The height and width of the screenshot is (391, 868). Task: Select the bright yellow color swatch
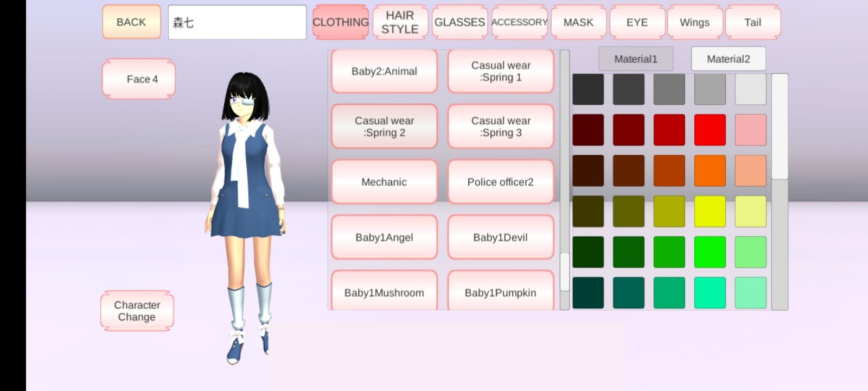[710, 211]
